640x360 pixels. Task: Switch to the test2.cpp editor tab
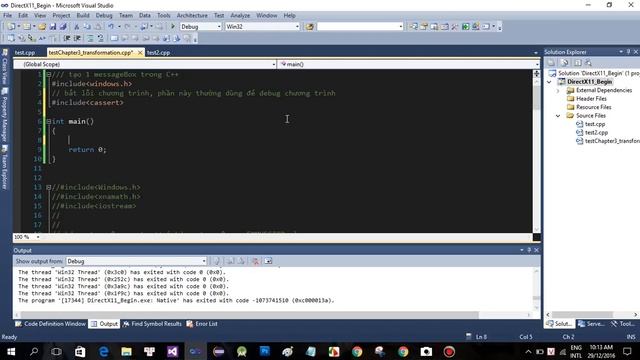pyautogui.click(x=158, y=53)
